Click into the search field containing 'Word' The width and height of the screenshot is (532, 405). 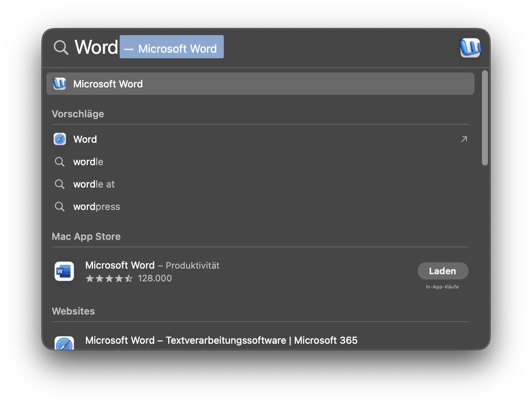point(96,47)
